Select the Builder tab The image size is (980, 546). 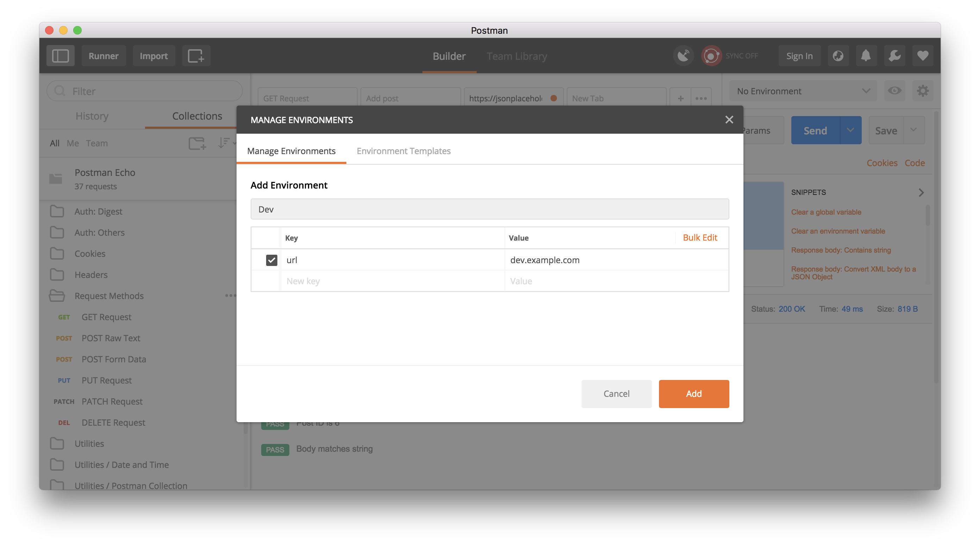pos(449,56)
